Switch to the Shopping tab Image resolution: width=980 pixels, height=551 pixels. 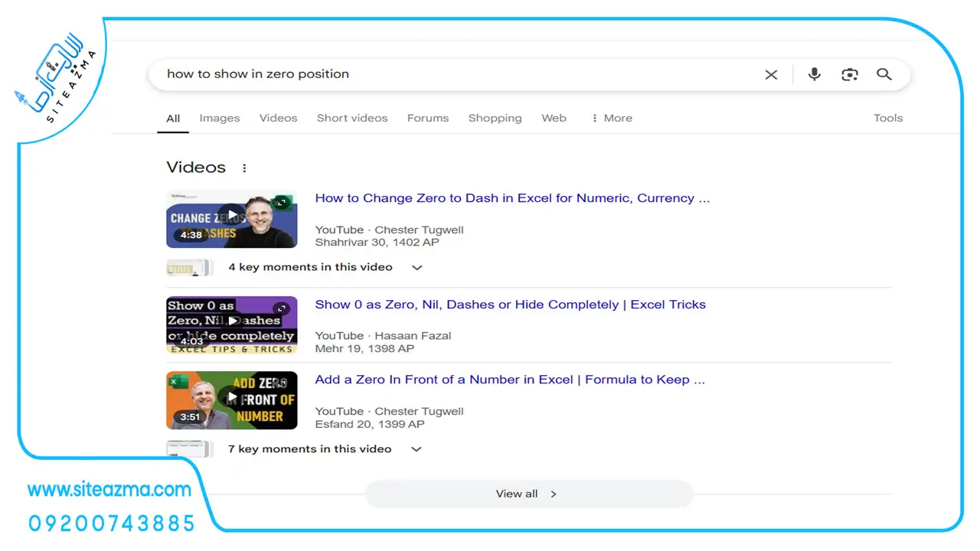click(x=495, y=118)
